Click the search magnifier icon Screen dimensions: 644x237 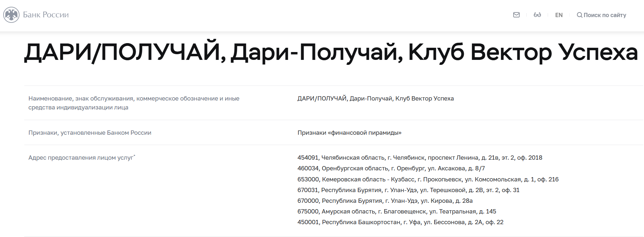(x=579, y=15)
